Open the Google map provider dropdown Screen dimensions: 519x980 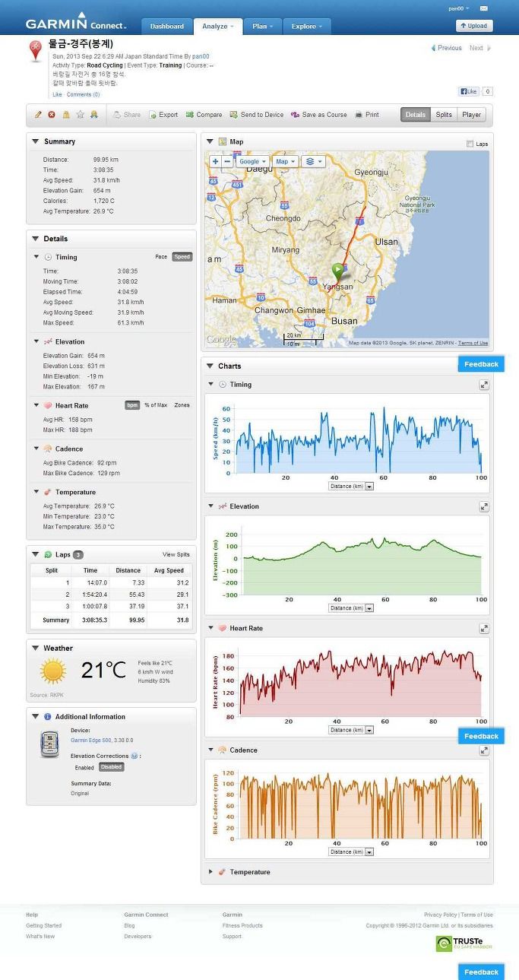coord(252,161)
